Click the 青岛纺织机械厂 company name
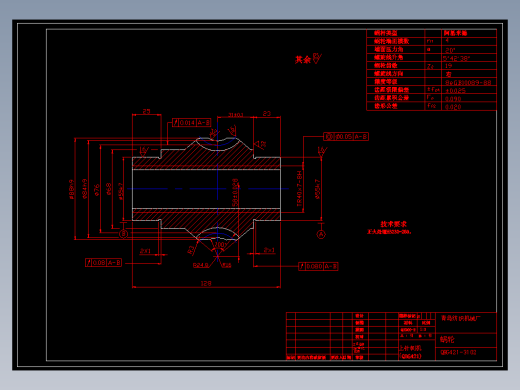This screenshot has width=520, height=390. coord(461,318)
